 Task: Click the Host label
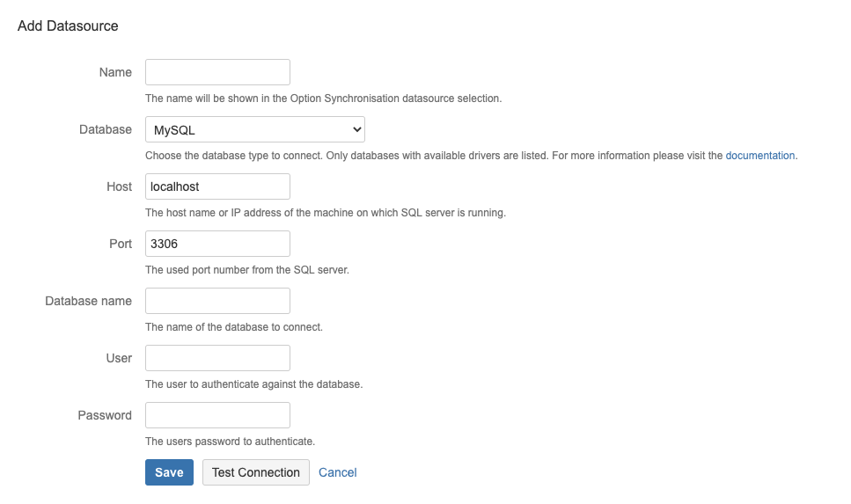pos(119,186)
